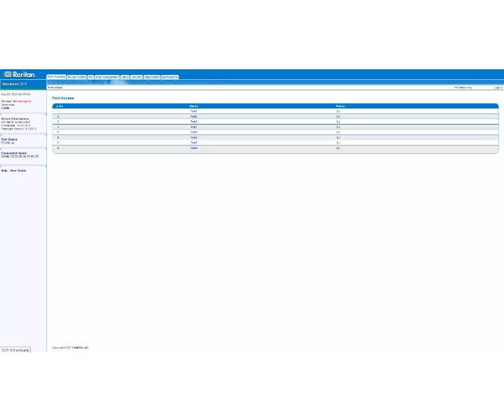Viewport: 504px width, 420px height.
Task: Click the Status cell of row 8
Action: (338, 148)
